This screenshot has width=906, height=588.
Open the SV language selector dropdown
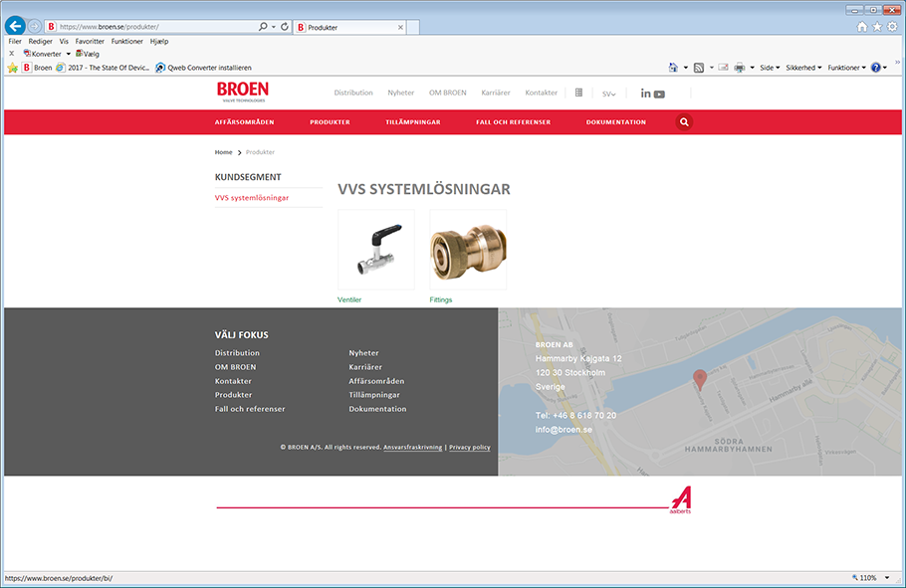[609, 94]
